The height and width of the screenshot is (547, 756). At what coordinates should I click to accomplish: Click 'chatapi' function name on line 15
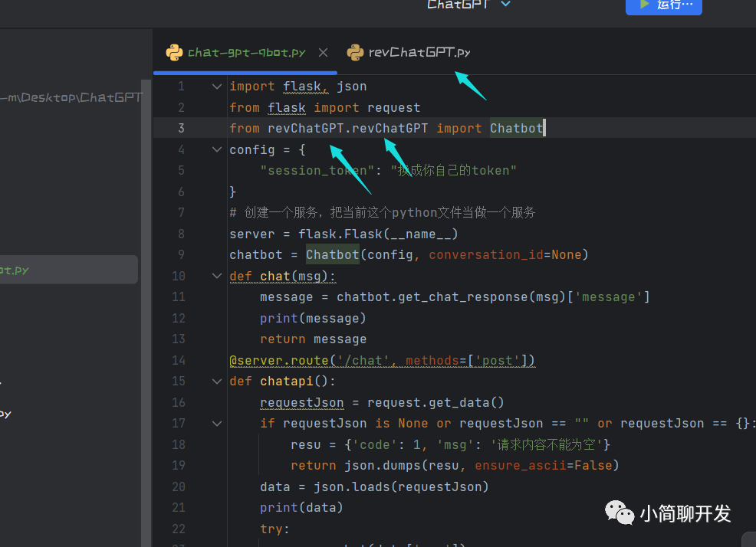tap(287, 382)
